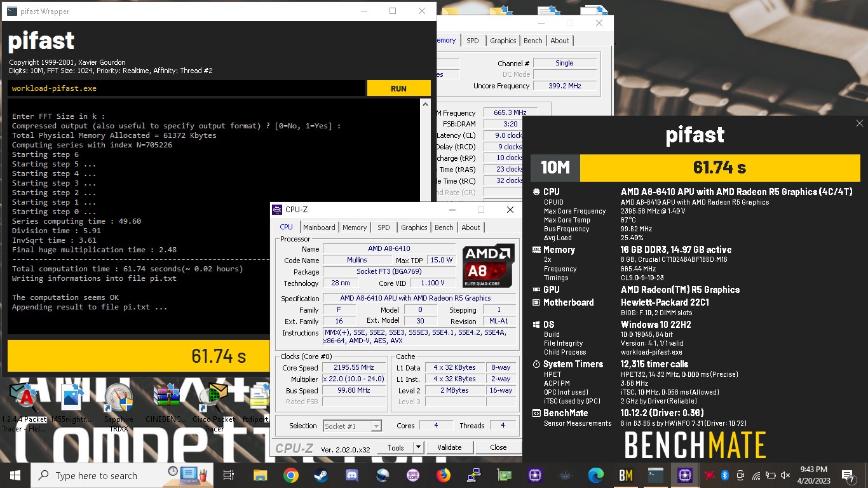Screen dimensions: 868x488
Task: Click BenchMate BM icon in taskbar
Action: point(626,475)
